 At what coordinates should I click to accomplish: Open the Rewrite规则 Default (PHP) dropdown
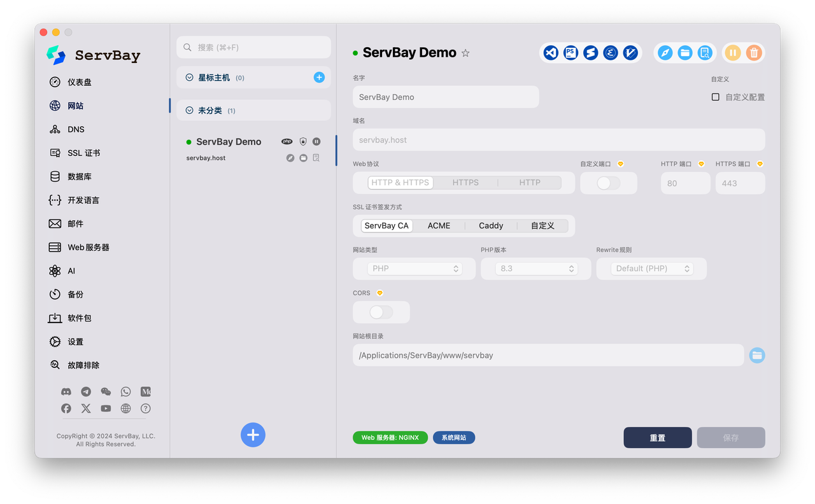pyautogui.click(x=652, y=269)
